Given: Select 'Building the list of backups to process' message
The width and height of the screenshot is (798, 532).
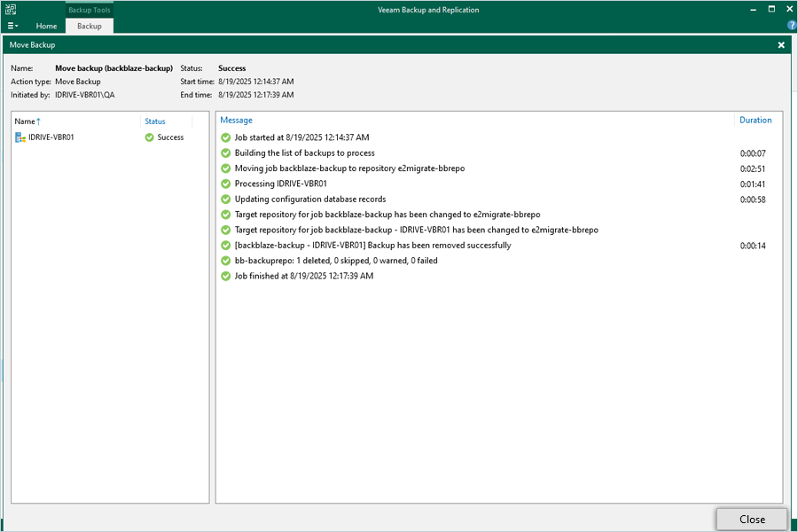Looking at the screenshot, I should tap(304, 153).
